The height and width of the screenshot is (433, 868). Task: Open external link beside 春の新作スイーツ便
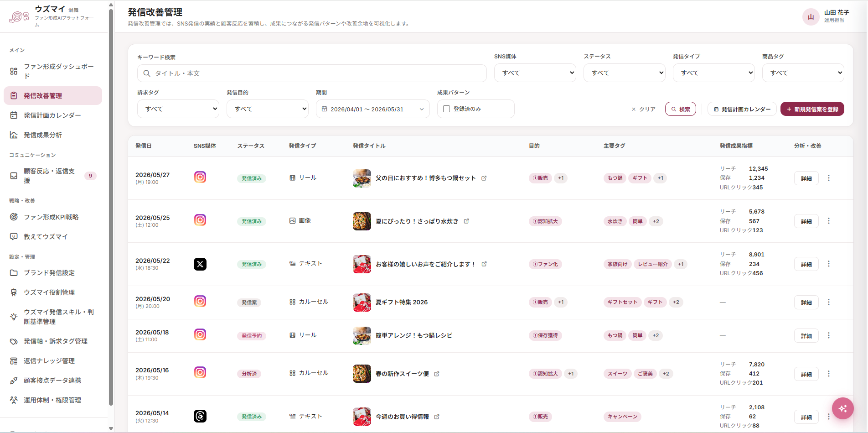(x=437, y=374)
